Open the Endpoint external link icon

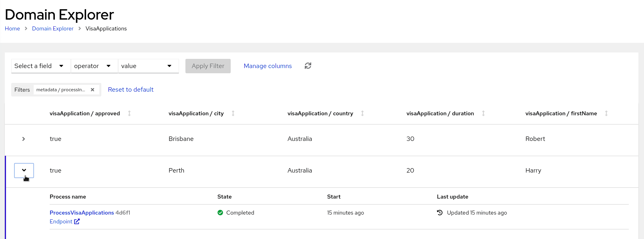[x=77, y=221]
